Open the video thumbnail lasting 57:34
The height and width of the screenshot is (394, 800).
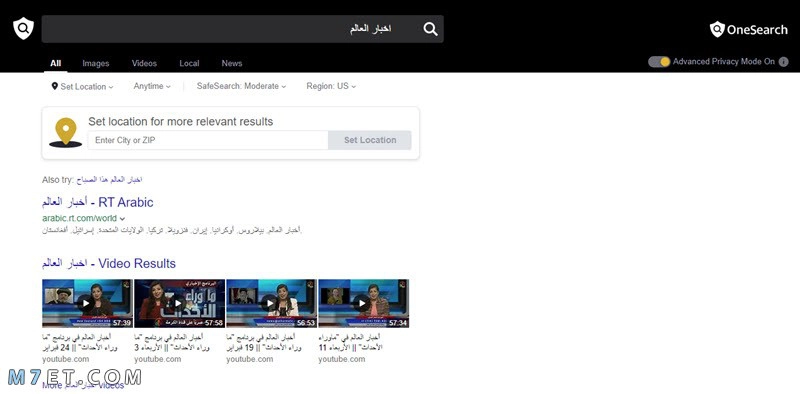(x=363, y=303)
